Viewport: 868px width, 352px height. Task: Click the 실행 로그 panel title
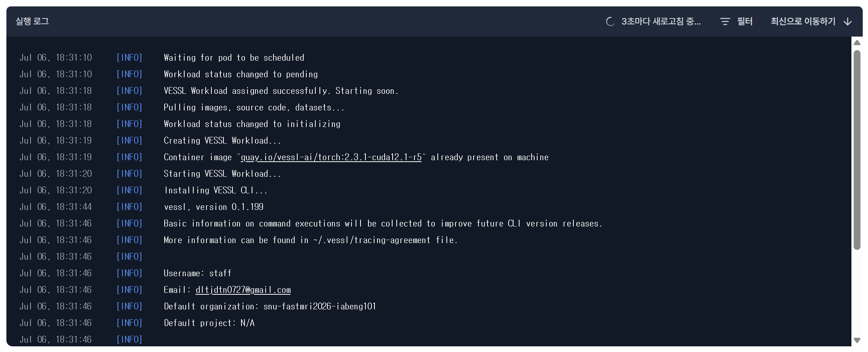click(x=32, y=21)
